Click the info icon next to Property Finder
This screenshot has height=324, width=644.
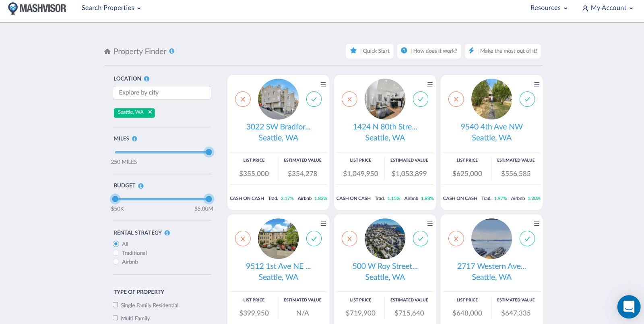click(172, 51)
